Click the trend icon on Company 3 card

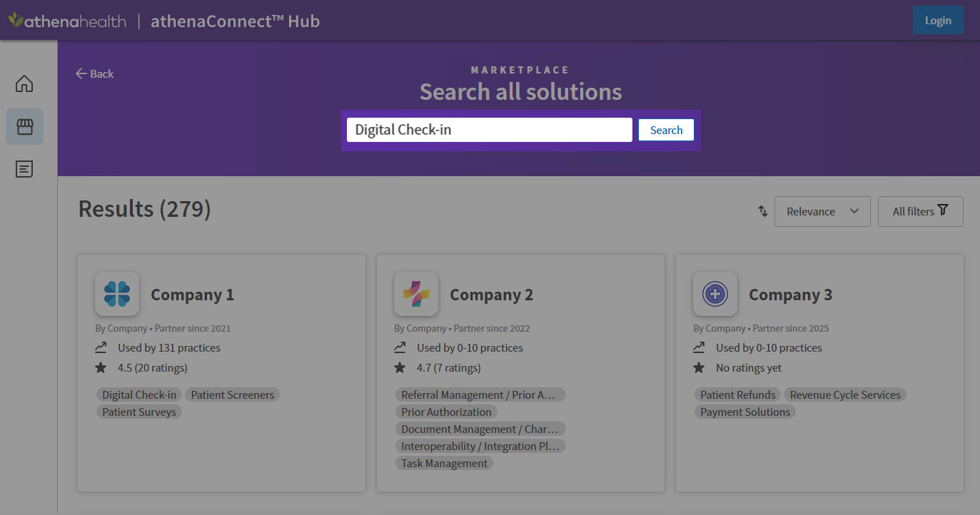point(699,348)
